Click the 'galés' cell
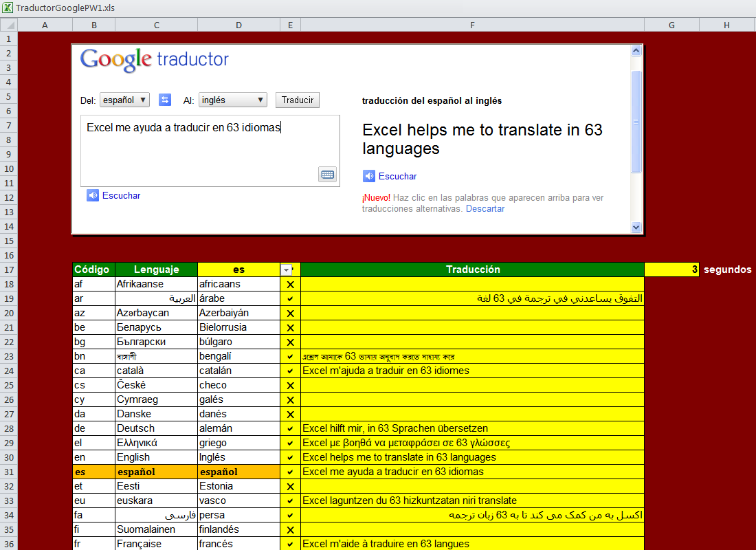The width and height of the screenshot is (756, 550). (x=238, y=399)
